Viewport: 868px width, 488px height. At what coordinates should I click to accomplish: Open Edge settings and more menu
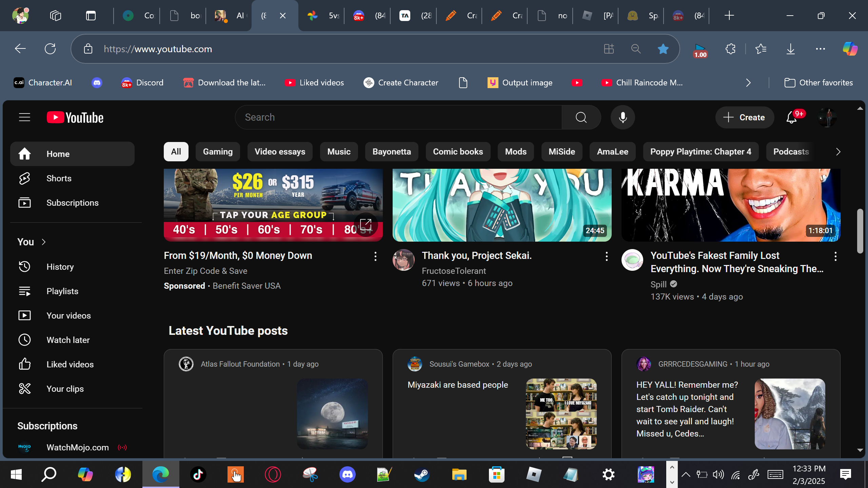pos(821,49)
